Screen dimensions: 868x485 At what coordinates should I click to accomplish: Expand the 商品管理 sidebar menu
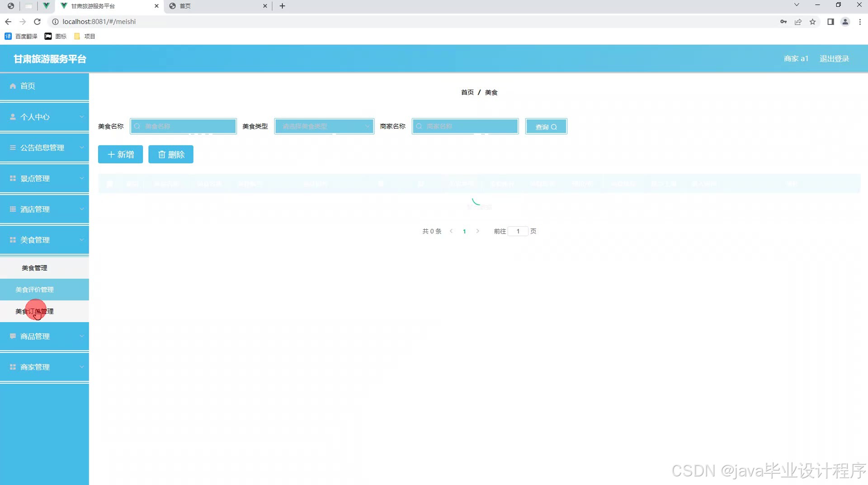(x=44, y=336)
